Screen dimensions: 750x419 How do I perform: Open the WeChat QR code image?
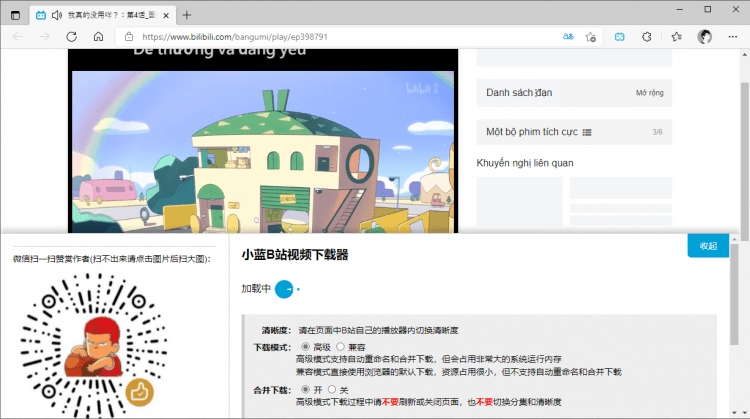coord(94,344)
